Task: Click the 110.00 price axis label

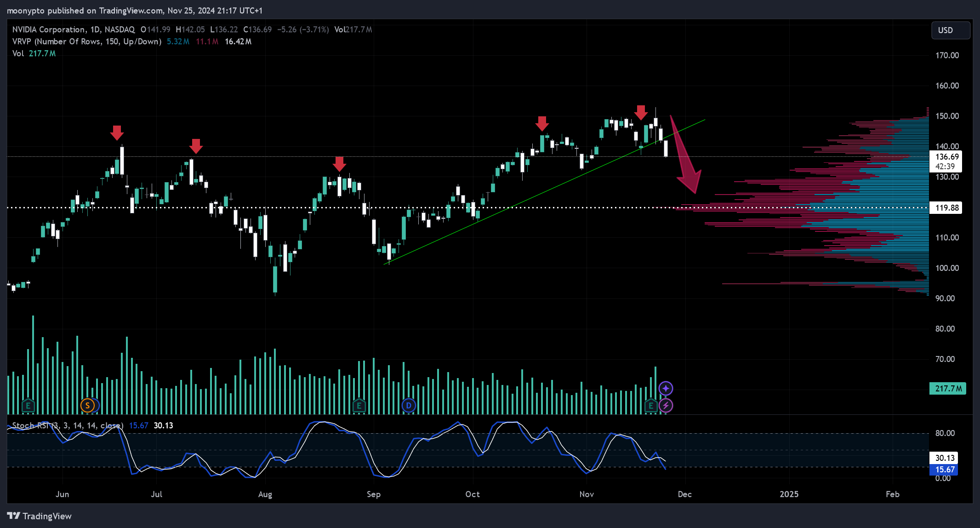Action: pos(947,237)
